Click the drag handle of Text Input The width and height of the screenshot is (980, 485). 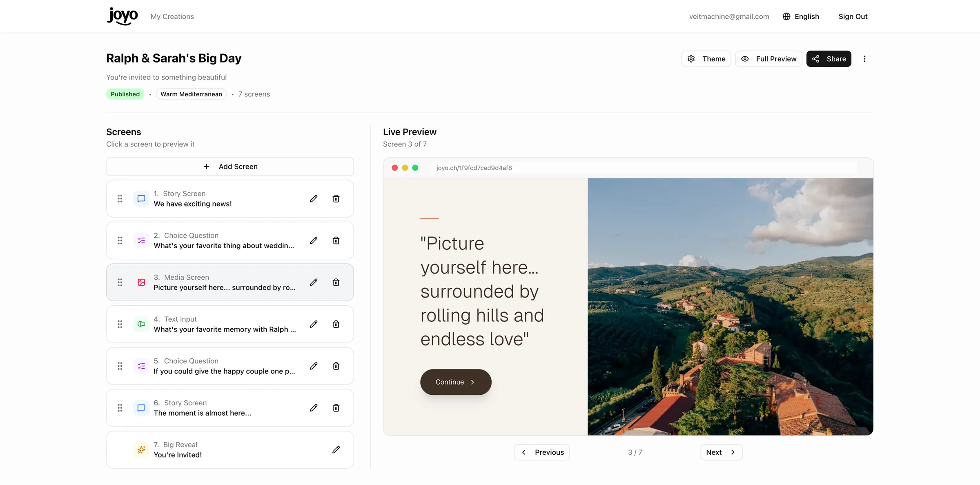(x=120, y=324)
